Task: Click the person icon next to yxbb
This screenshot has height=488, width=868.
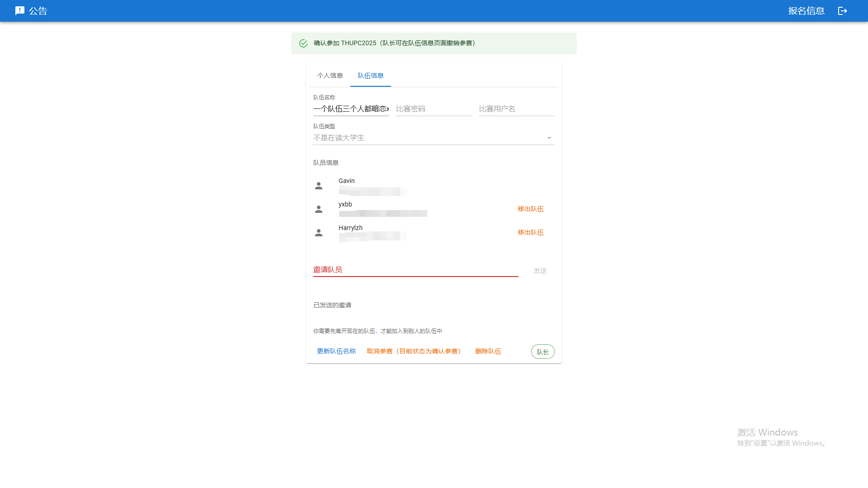Action: (x=318, y=209)
